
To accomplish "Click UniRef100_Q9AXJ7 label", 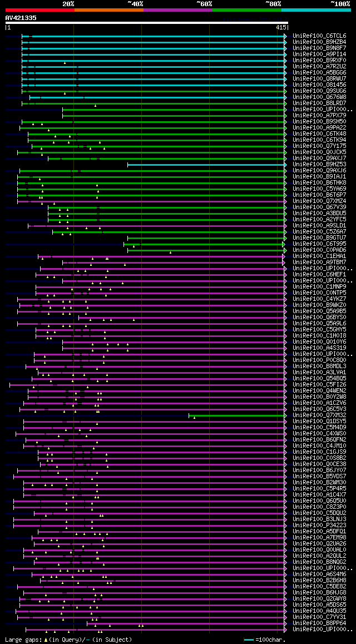I will coord(319,158).
